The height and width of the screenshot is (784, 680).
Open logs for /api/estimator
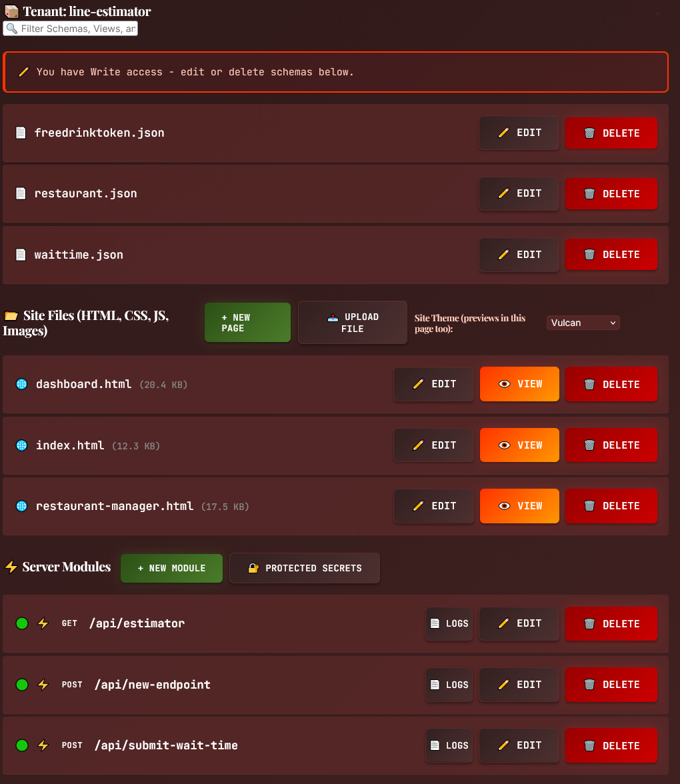[449, 623]
